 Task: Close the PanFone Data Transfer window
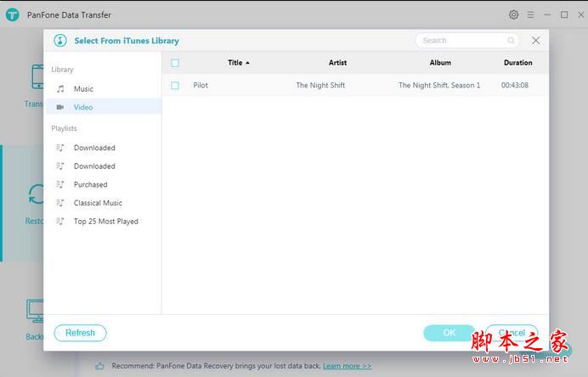(x=581, y=14)
